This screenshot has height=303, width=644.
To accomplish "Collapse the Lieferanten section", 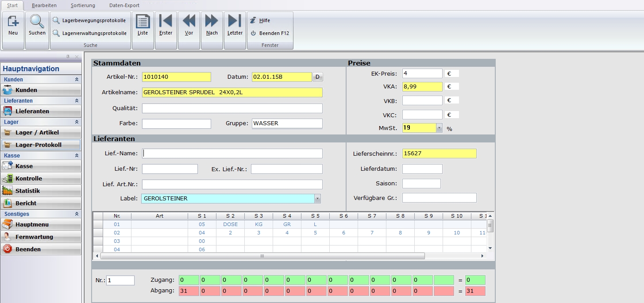I will click(77, 101).
